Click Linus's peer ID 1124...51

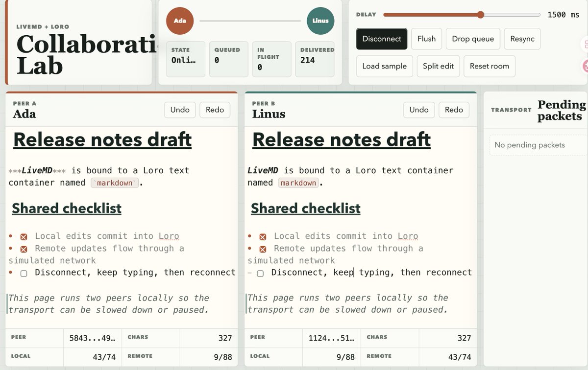pyautogui.click(x=331, y=338)
